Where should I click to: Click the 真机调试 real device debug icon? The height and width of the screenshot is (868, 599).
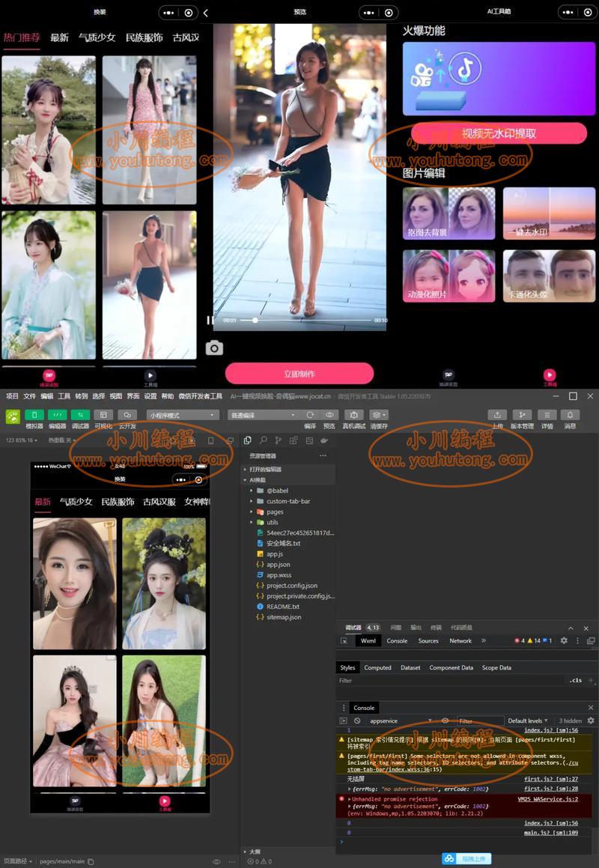[353, 415]
